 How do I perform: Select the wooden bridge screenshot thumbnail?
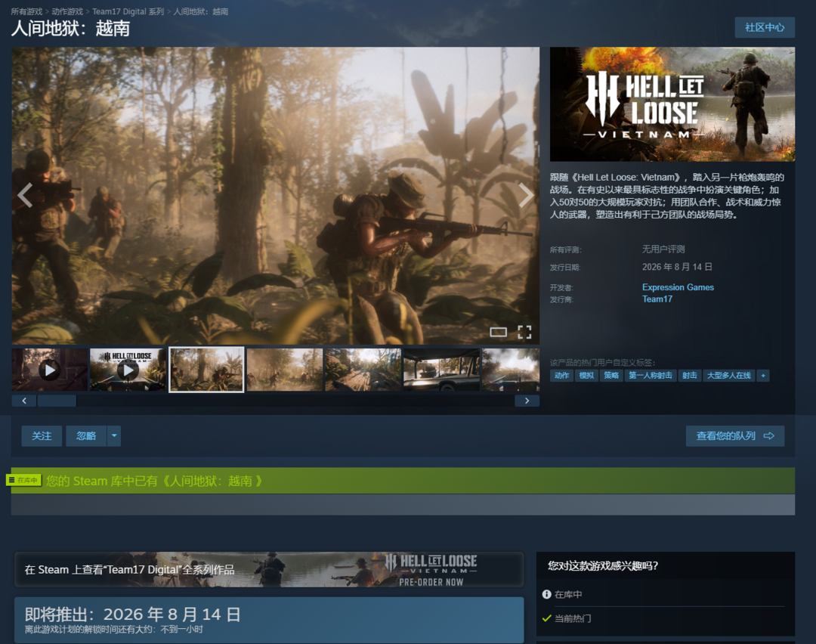click(363, 370)
